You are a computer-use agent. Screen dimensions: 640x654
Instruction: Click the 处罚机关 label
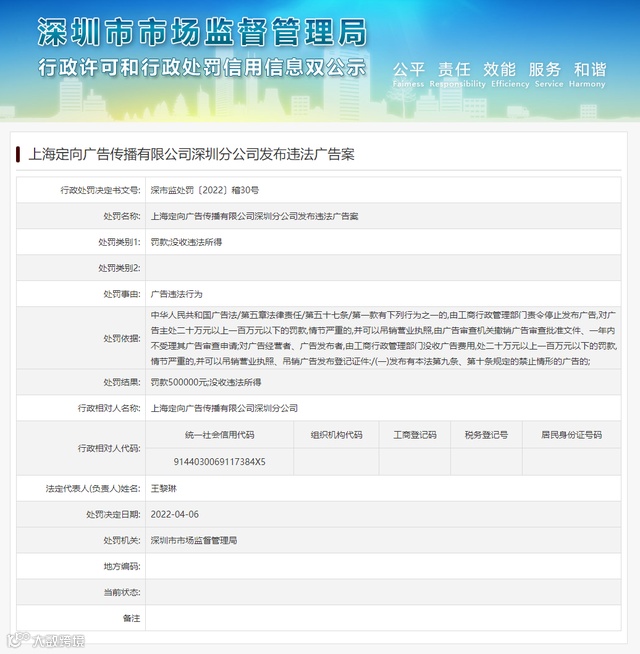[122, 541]
